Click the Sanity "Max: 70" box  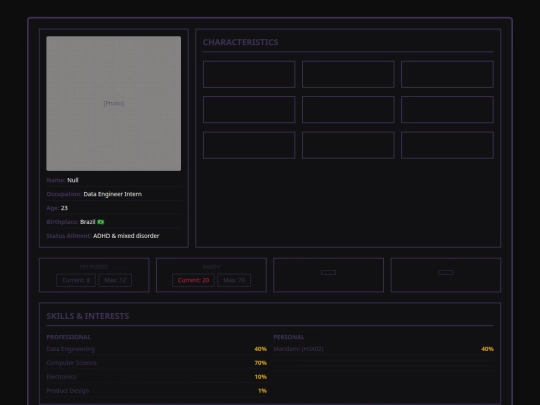pyautogui.click(x=234, y=280)
